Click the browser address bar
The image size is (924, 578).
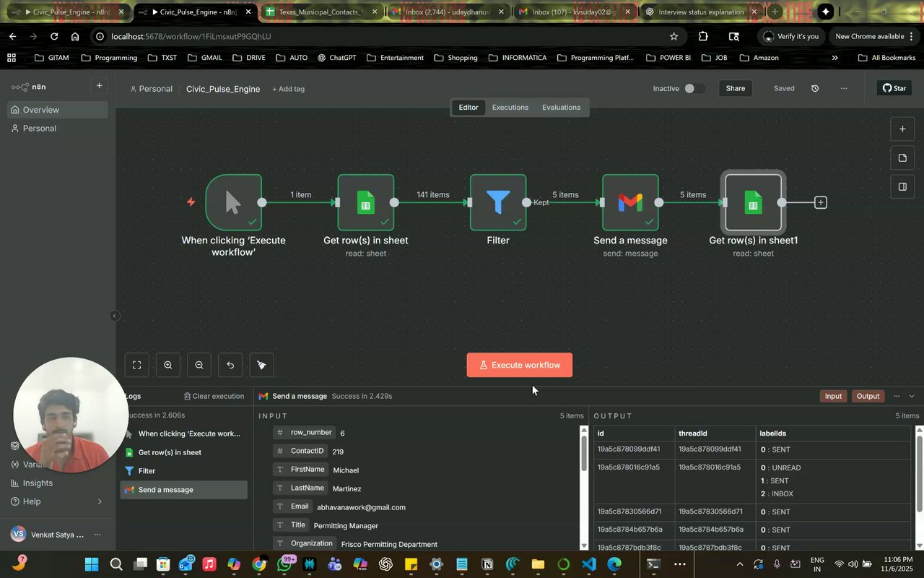tap(383, 36)
